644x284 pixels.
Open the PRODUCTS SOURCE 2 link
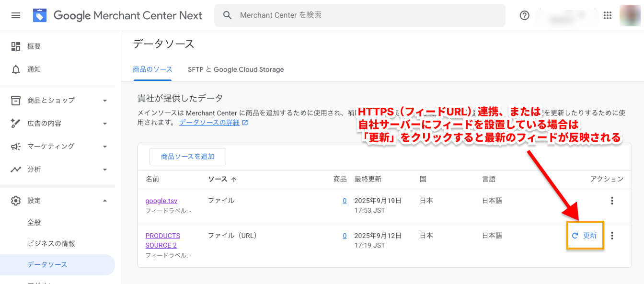pos(163,240)
